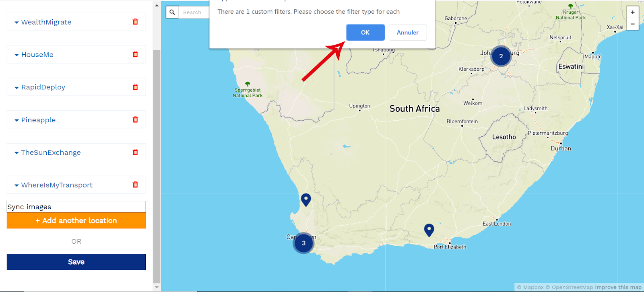The height and width of the screenshot is (292, 644).
Task: Delete the WealthMigrate location
Action: pos(135,22)
